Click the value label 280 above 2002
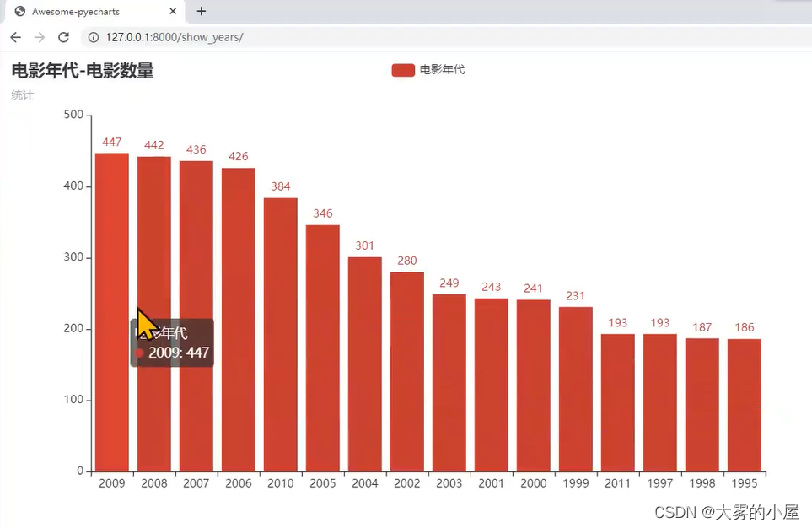This screenshot has height=528, width=812. (407, 261)
